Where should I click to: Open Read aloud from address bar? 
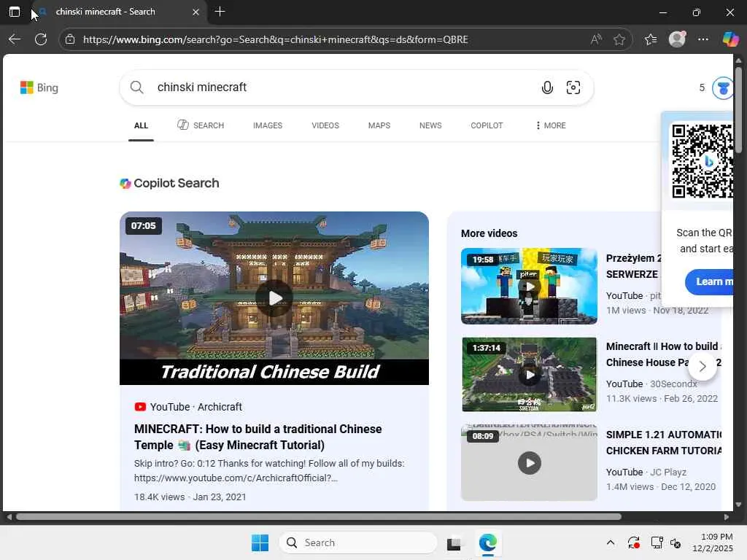[595, 39]
